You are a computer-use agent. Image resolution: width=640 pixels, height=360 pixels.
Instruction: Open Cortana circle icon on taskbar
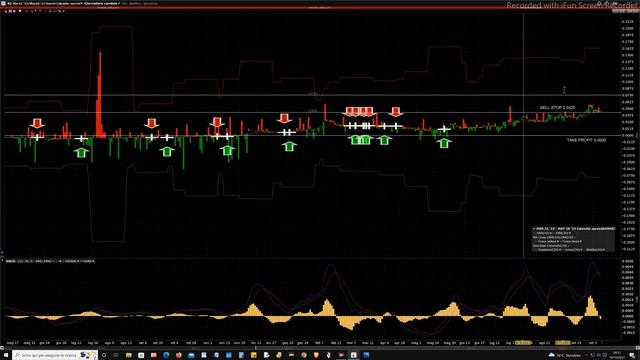(104, 355)
